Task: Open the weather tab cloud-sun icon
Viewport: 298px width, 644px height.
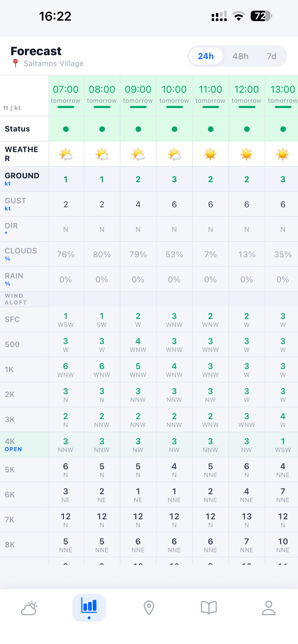Action: pos(29,608)
